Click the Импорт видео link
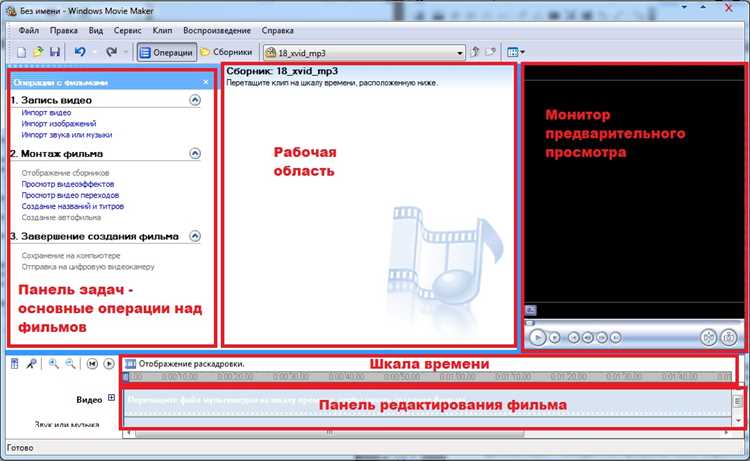The image size is (750, 461). coord(46,113)
